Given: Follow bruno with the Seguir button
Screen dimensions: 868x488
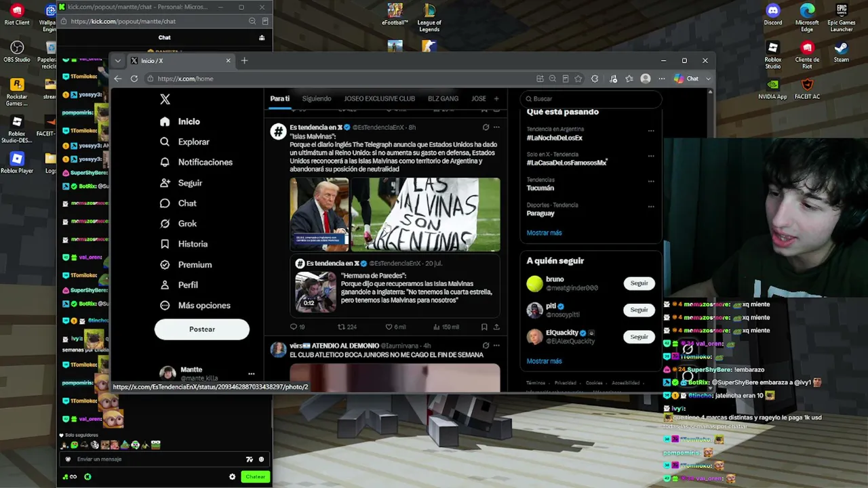Looking at the screenshot, I should [x=639, y=283].
